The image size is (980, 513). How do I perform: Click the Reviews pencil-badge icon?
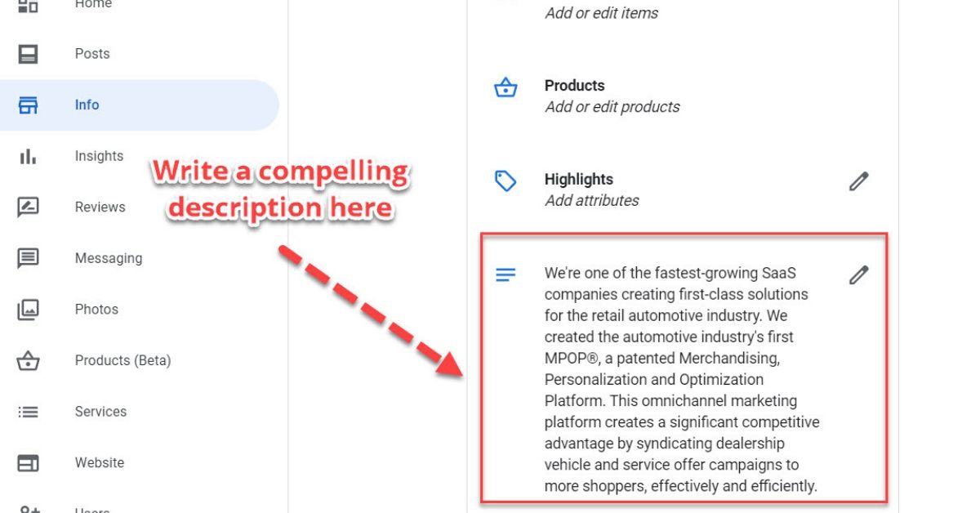(x=28, y=207)
